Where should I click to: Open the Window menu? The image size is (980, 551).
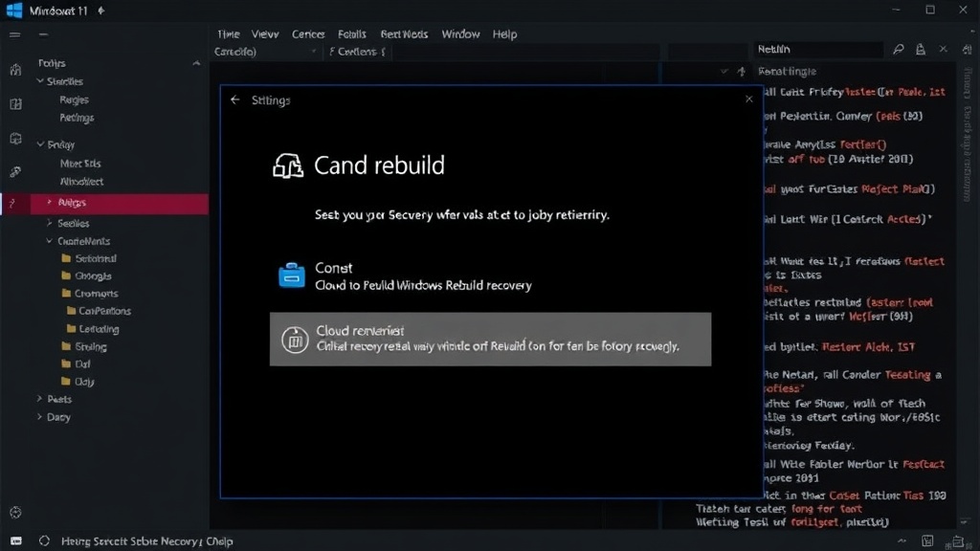click(460, 34)
